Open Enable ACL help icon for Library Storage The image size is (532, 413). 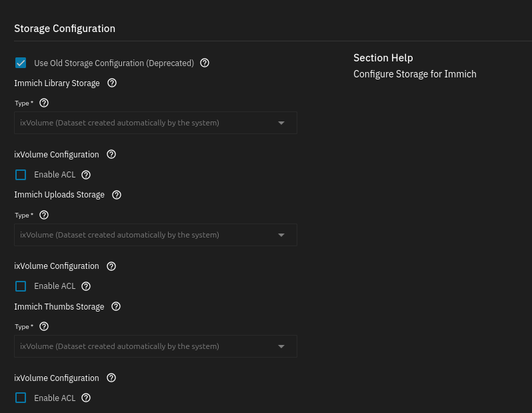point(86,175)
